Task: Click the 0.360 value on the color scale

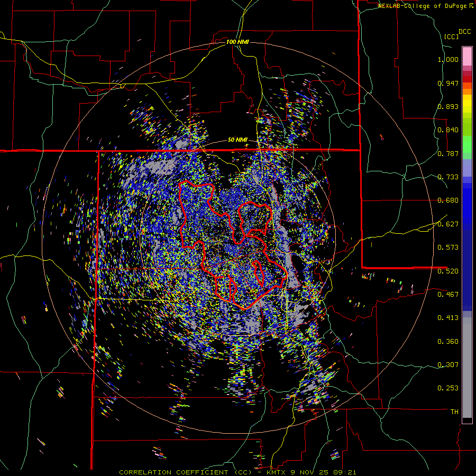Action: coord(448,342)
